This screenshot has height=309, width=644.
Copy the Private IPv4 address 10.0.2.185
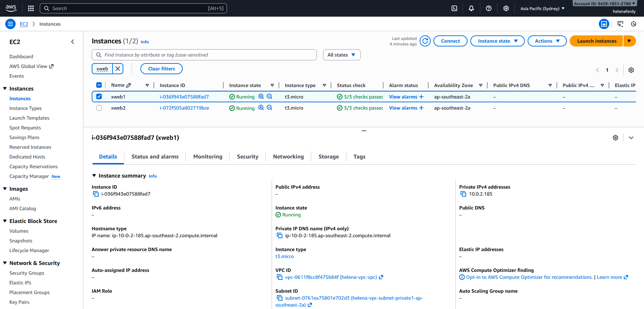[x=463, y=194]
